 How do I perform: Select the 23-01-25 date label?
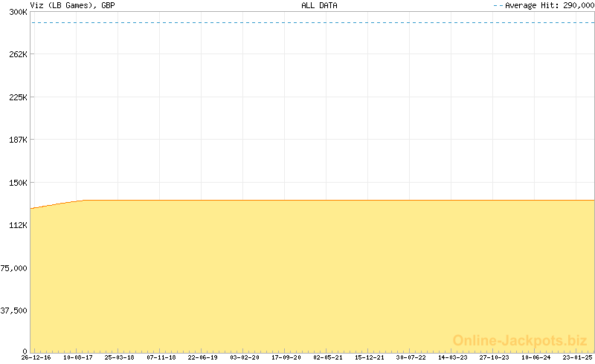coord(577,357)
